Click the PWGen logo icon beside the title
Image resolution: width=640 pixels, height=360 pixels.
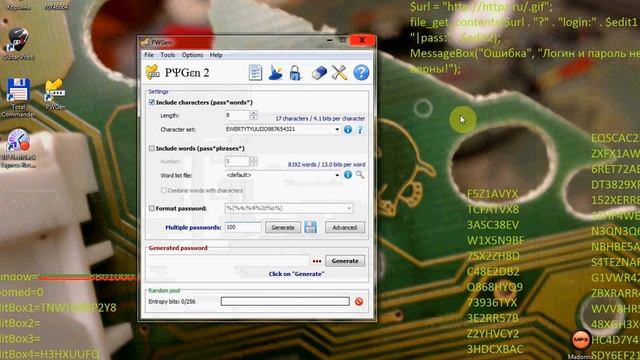(153, 72)
